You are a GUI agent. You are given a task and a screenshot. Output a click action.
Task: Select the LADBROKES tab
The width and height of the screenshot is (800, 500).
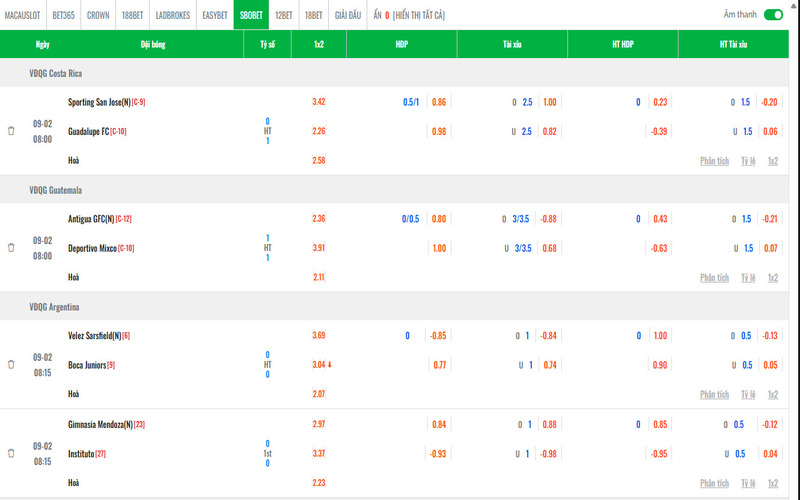coord(172,15)
